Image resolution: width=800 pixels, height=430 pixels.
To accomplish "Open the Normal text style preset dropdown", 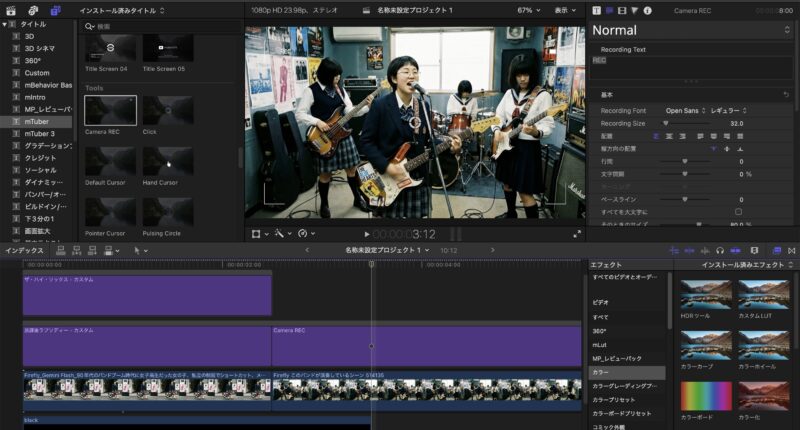I will 690,30.
